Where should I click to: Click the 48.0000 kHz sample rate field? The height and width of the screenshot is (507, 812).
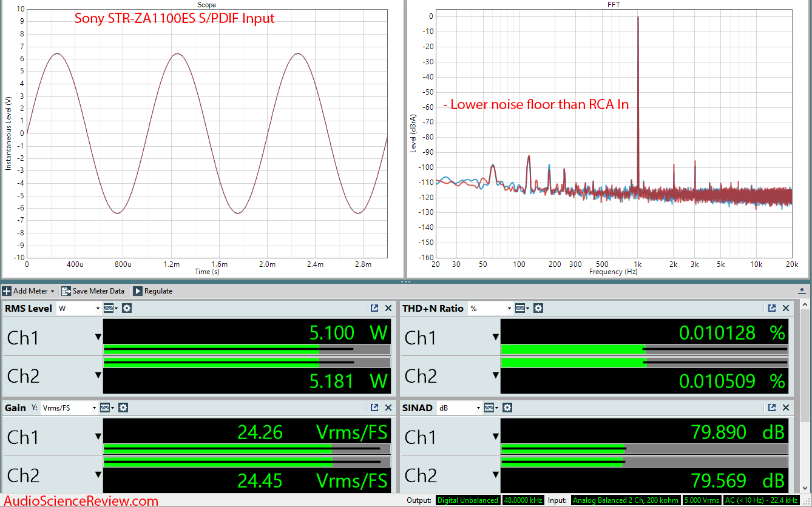click(x=523, y=500)
